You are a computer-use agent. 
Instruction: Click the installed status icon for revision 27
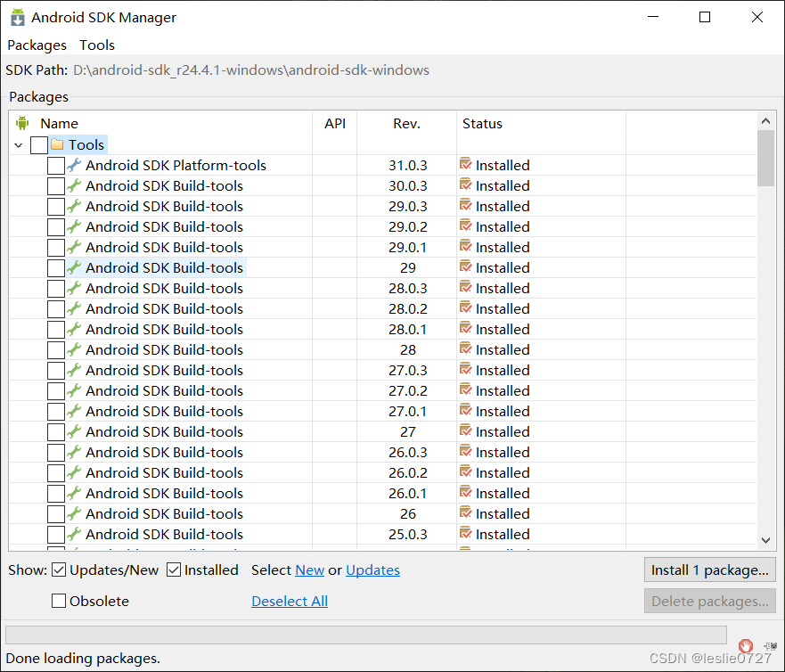(x=466, y=431)
